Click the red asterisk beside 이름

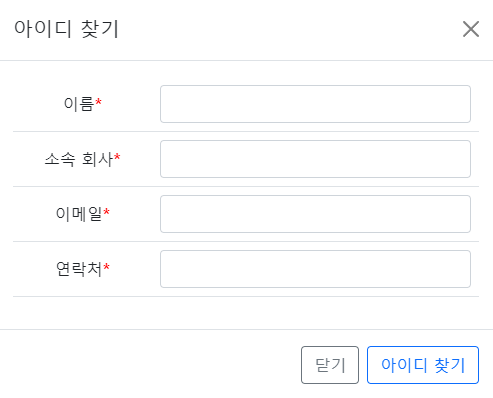tap(98, 101)
